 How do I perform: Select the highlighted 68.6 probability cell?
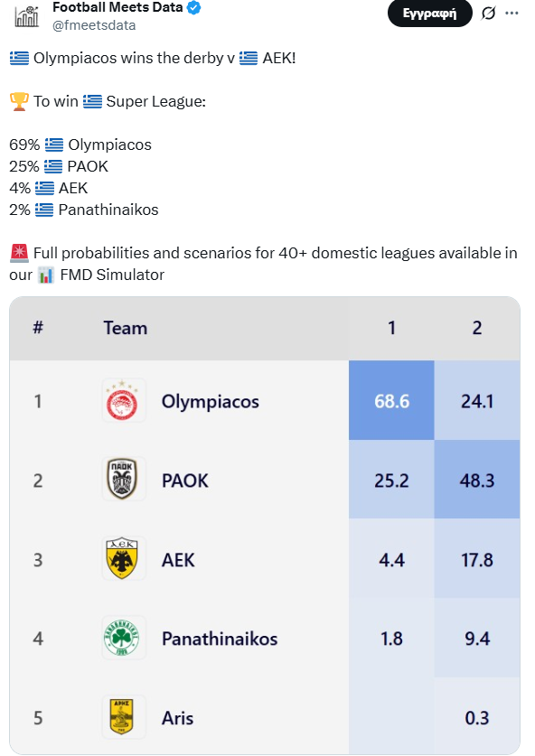pos(390,401)
